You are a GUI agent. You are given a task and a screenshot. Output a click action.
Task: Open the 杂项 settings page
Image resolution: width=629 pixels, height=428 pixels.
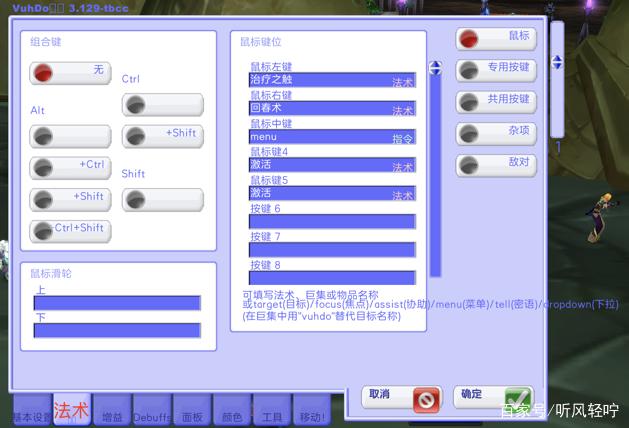click(x=496, y=134)
